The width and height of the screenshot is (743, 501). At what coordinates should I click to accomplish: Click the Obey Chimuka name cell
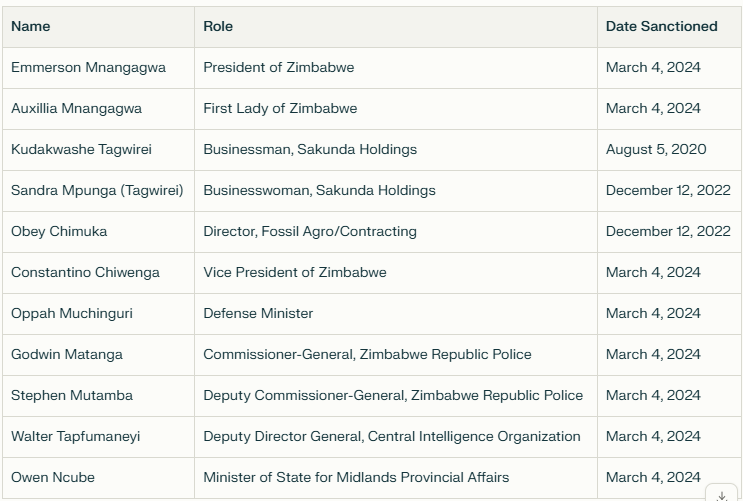[x=59, y=231]
